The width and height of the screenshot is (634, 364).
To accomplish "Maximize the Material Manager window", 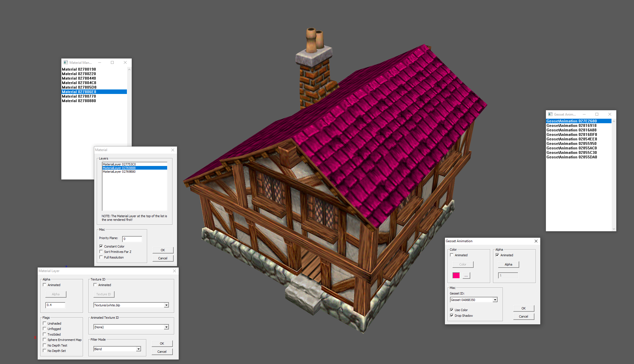I will (112, 62).
